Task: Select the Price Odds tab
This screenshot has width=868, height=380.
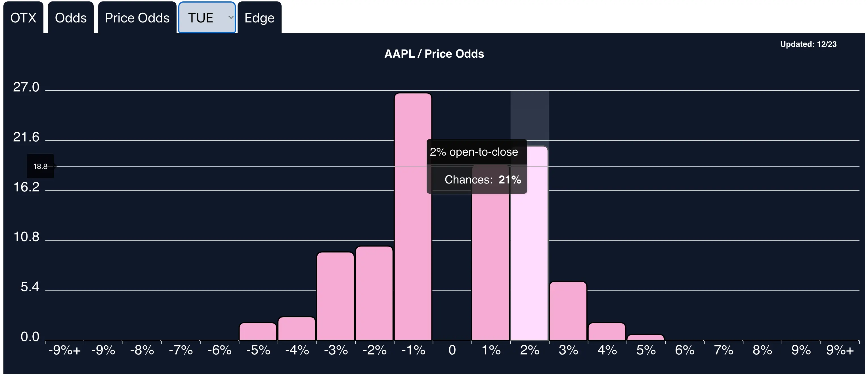Action: [137, 18]
